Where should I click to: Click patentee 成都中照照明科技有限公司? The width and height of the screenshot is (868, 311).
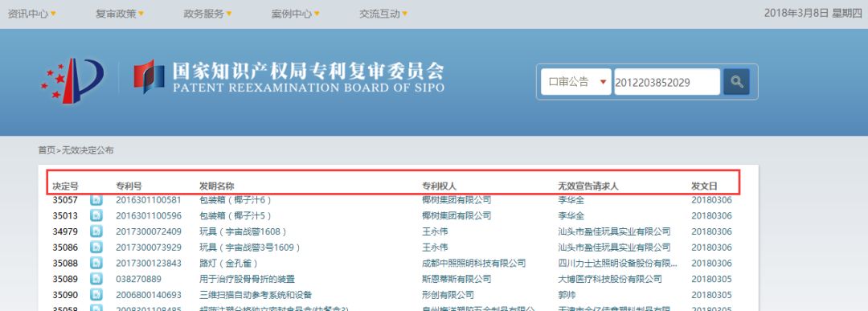[x=474, y=264]
